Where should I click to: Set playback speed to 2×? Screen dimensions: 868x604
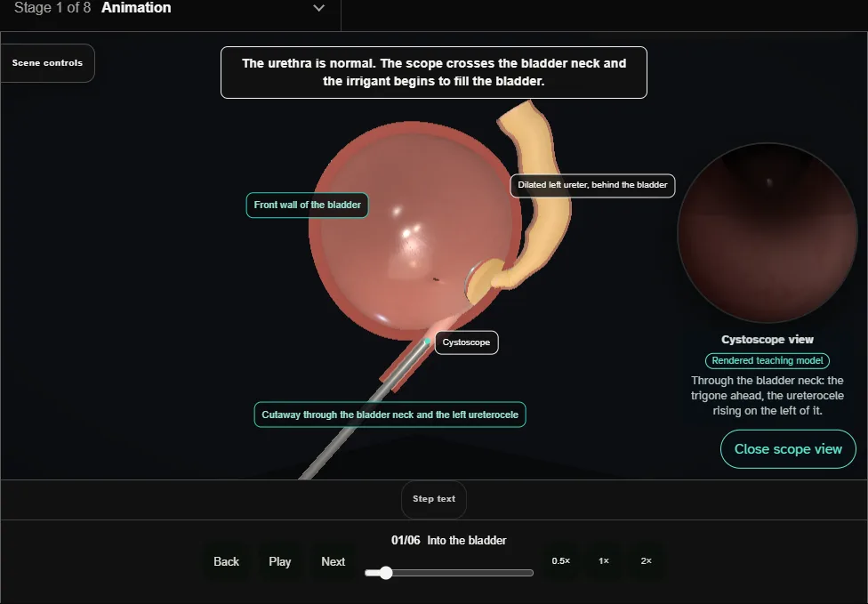pyautogui.click(x=646, y=560)
